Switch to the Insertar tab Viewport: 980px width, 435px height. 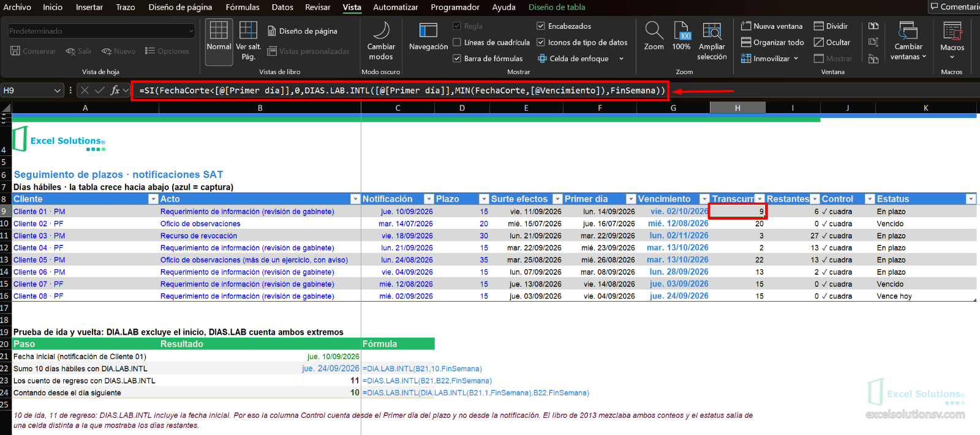coord(89,7)
